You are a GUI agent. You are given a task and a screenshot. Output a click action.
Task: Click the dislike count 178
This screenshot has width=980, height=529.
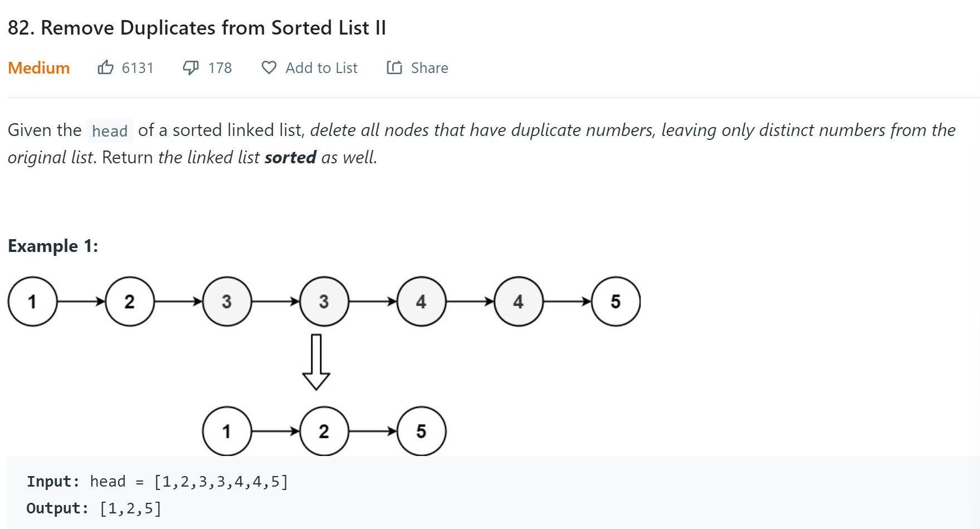[220, 68]
